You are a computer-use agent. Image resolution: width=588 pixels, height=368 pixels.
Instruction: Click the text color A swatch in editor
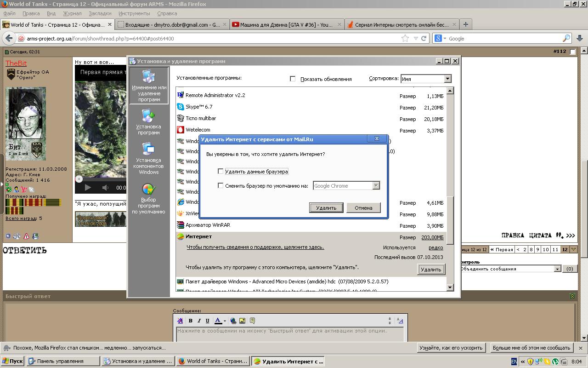pyautogui.click(x=218, y=321)
